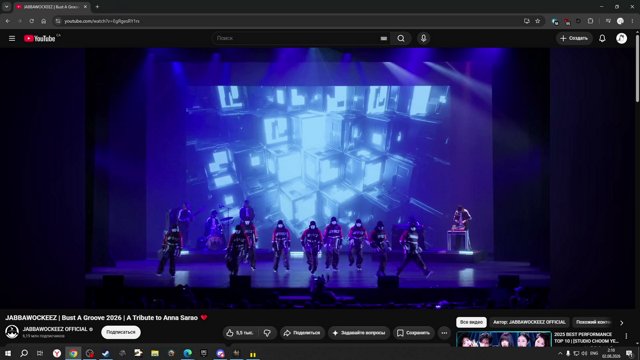Open the more actions ellipsis under video

(444, 333)
